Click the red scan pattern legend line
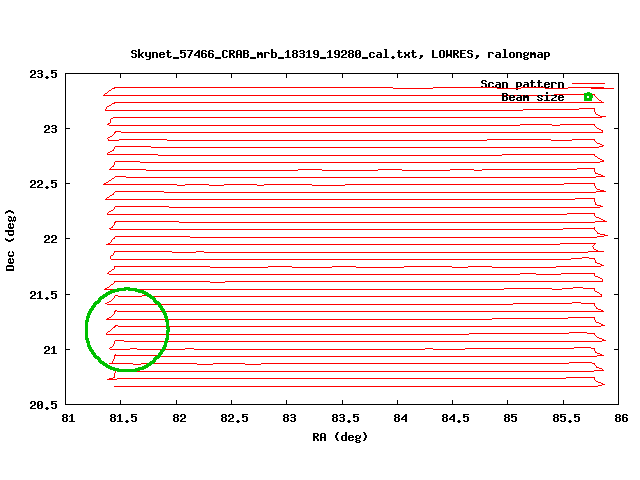 pyautogui.click(x=588, y=84)
